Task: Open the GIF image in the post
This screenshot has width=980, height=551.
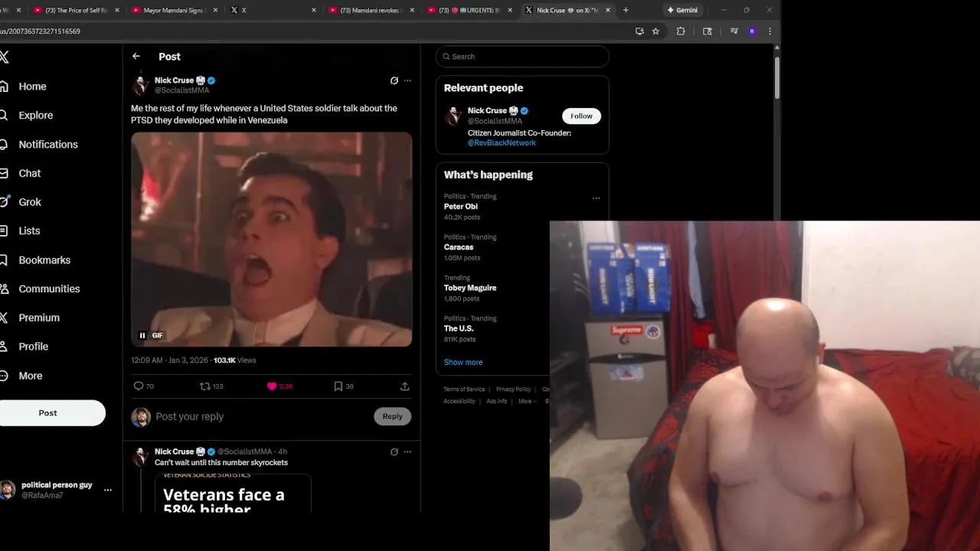Action: click(271, 240)
